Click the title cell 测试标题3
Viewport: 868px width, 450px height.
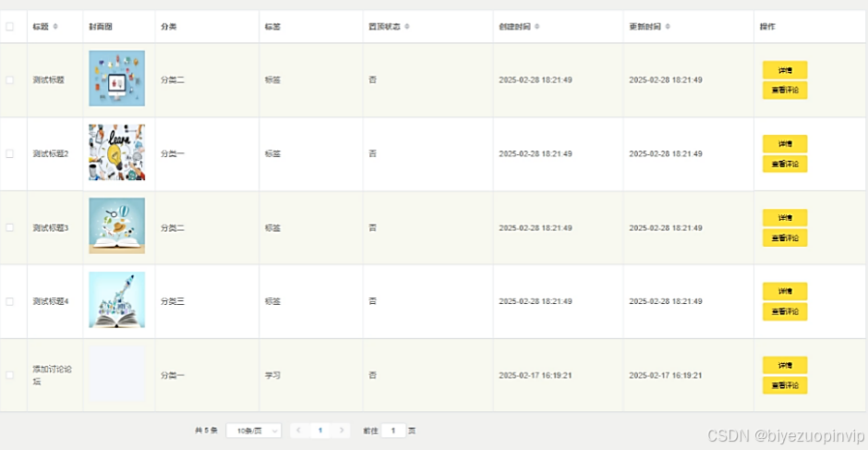pyautogui.click(x=51, y=227)
